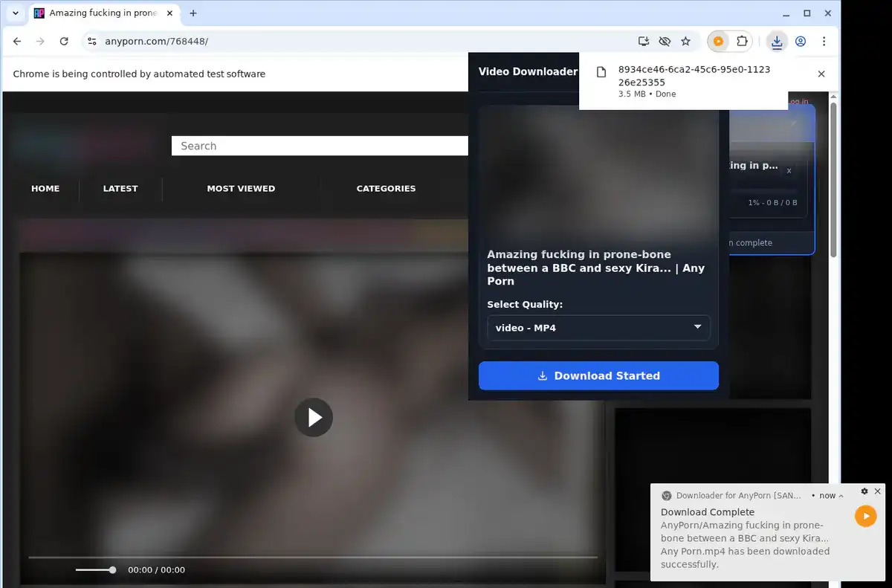Open the downloaded 8934ce46 file entry
This screenshot has width=892, height=588.
coord(683,81)
